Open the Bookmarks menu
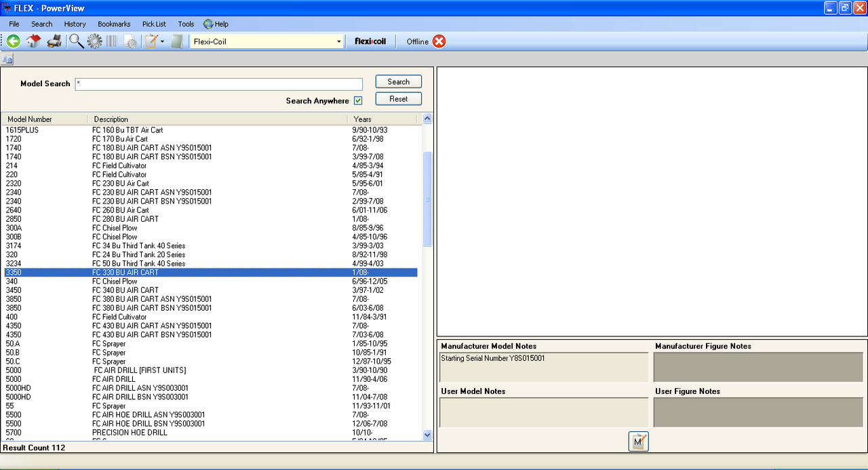This screenshot has width=868, height=470. 114,24
